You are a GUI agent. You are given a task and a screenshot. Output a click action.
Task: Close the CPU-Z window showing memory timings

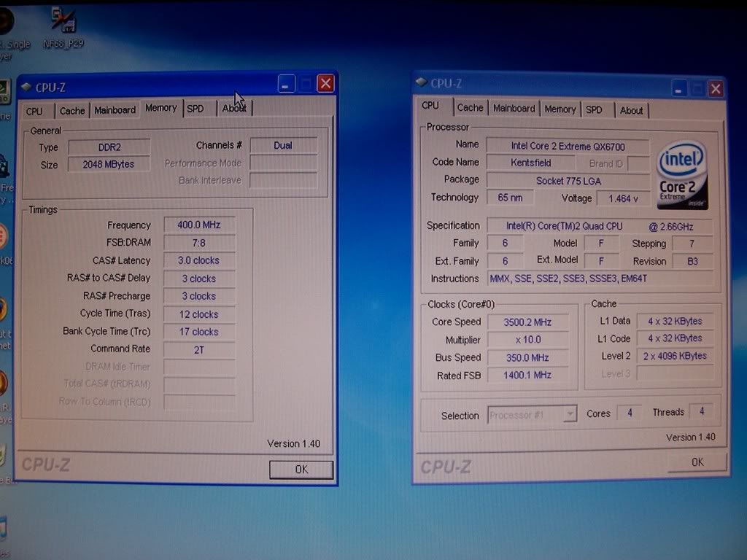(325, 84)
